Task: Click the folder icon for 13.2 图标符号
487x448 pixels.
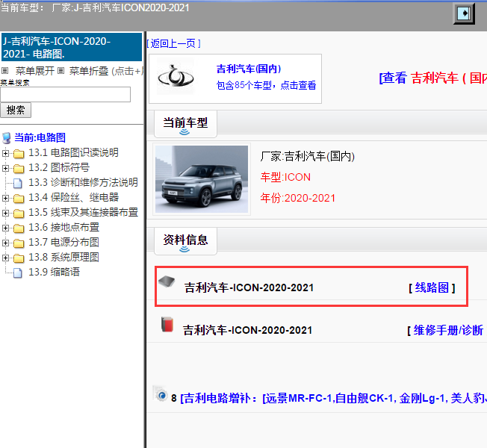Action: [19, 168]
